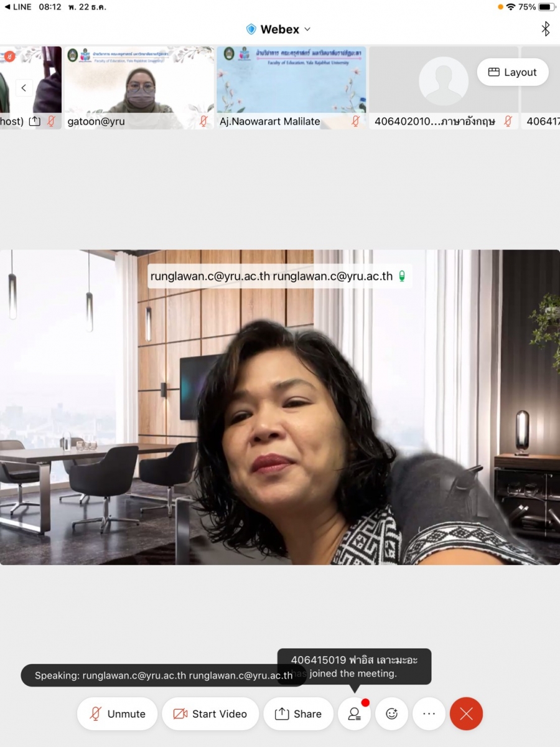Open the emoji reactions button

click(x=392, y=714)
